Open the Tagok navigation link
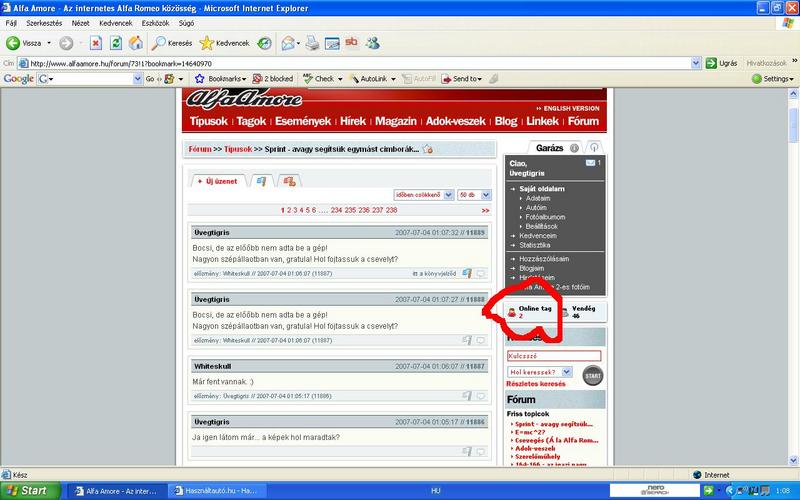The width and height of the screenshot is (800, 500). pyautogui.click(x=251, y=121)
